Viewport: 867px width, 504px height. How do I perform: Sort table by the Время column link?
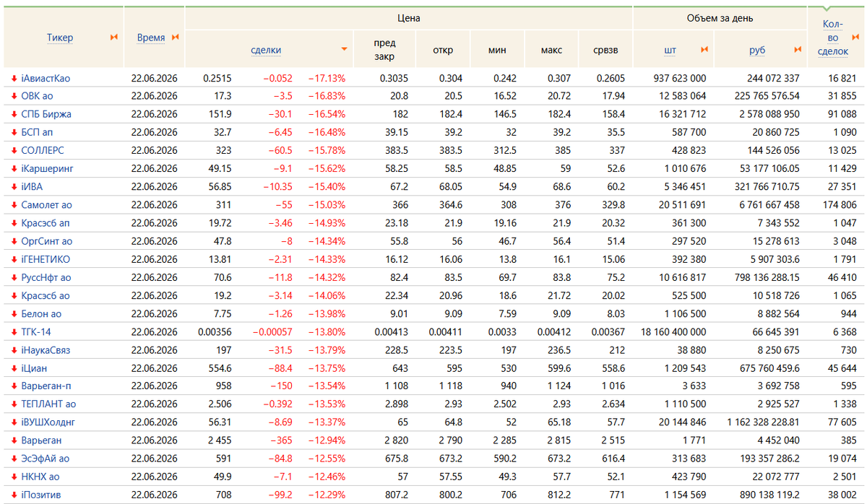(x=151, y=38)
